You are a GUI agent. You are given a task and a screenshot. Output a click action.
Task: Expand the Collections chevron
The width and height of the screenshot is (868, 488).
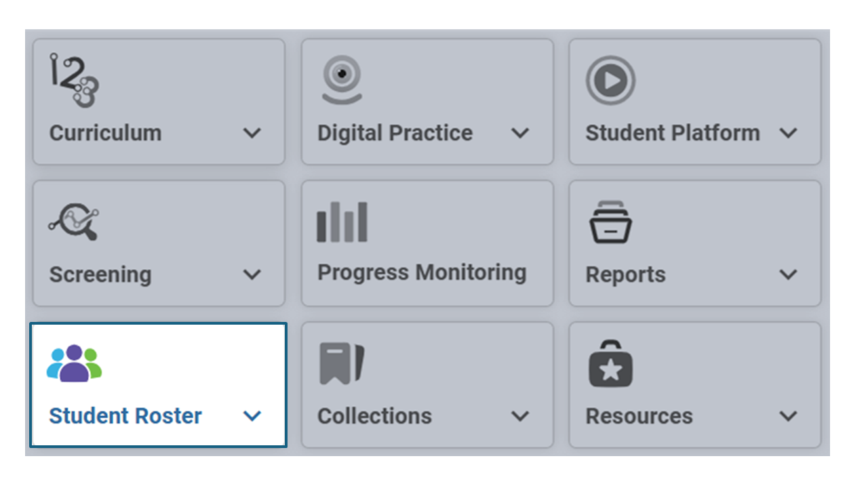click(520, 416)
